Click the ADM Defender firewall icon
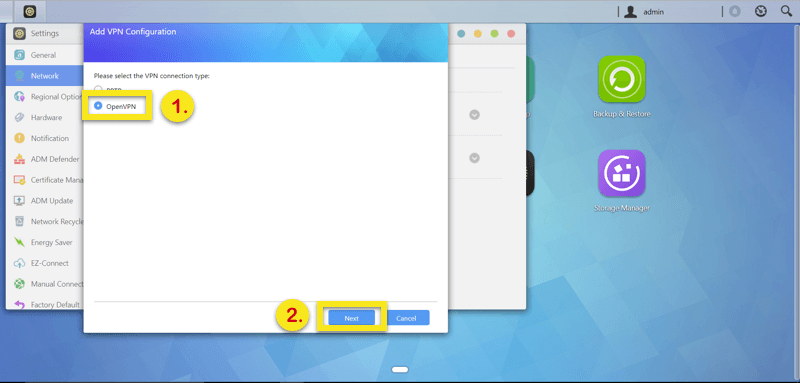Screen dimensions: 800x383 click(x=19, y=159)
